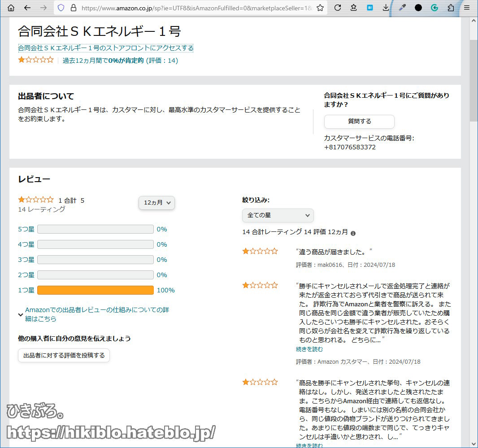Viewport: 478px width, 448px height.
Task: Click the 0% percentage next to 5つ星
Action: click(162, 229)
